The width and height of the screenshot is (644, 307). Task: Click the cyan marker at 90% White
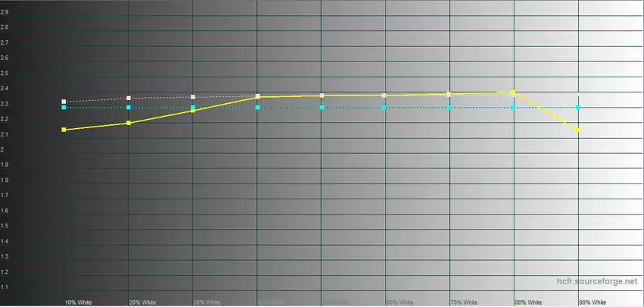[578, 108]
